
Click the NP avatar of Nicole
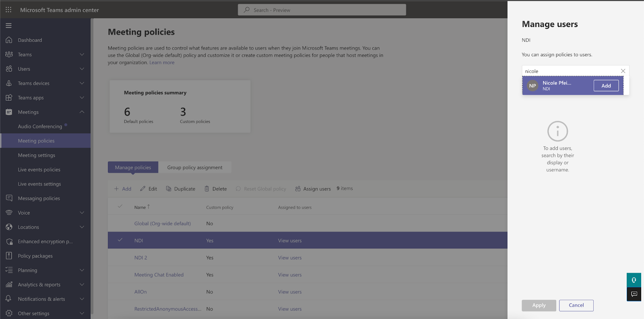point(533,86)
